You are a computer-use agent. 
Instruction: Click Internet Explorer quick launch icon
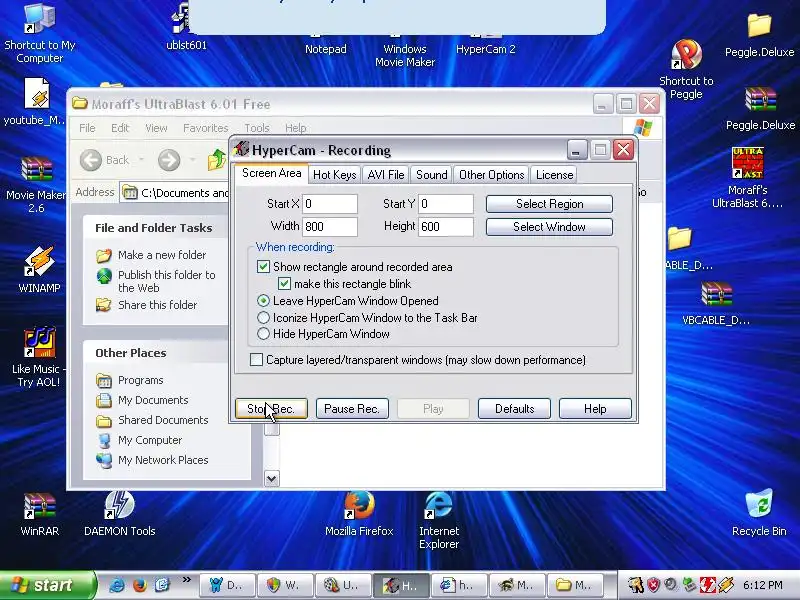(116, 585)
